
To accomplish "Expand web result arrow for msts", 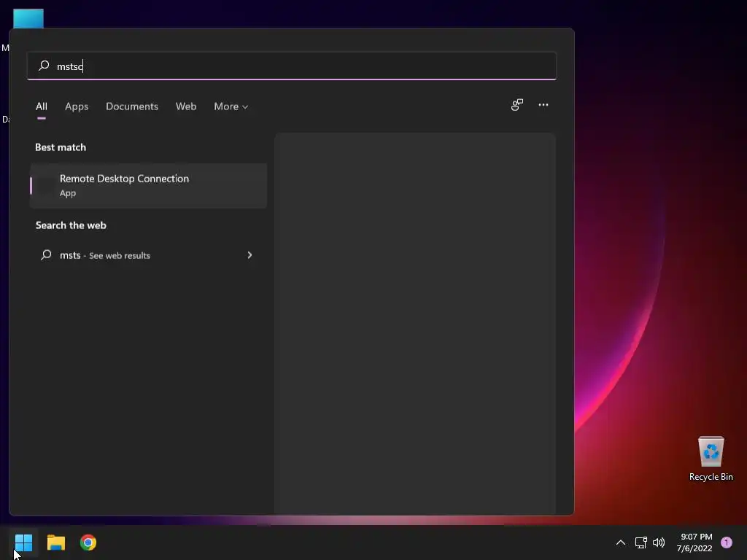I will point(249,255).
